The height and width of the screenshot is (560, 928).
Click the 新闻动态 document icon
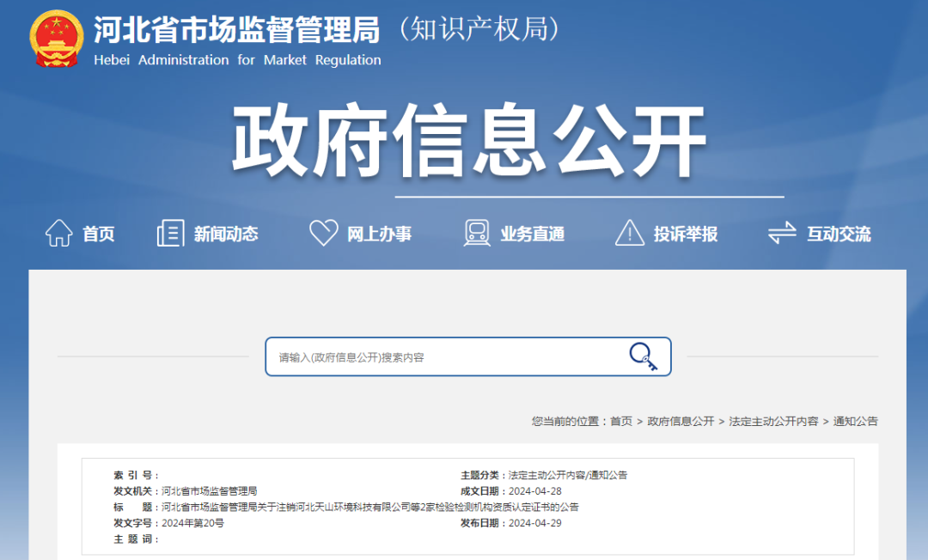point(170,232)
